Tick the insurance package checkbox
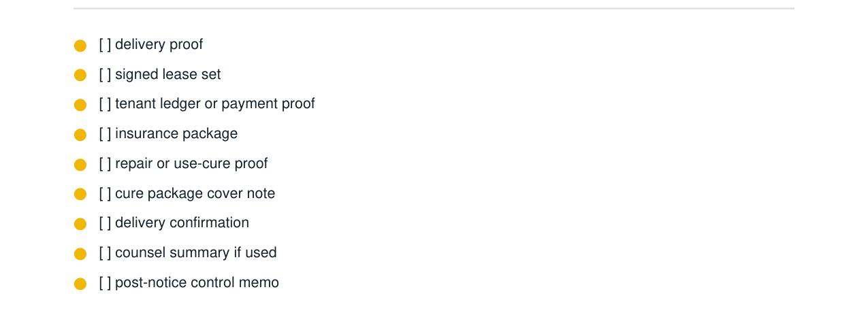Image resolution: width=868 pixels, height=313 pixels. point(105,134)
